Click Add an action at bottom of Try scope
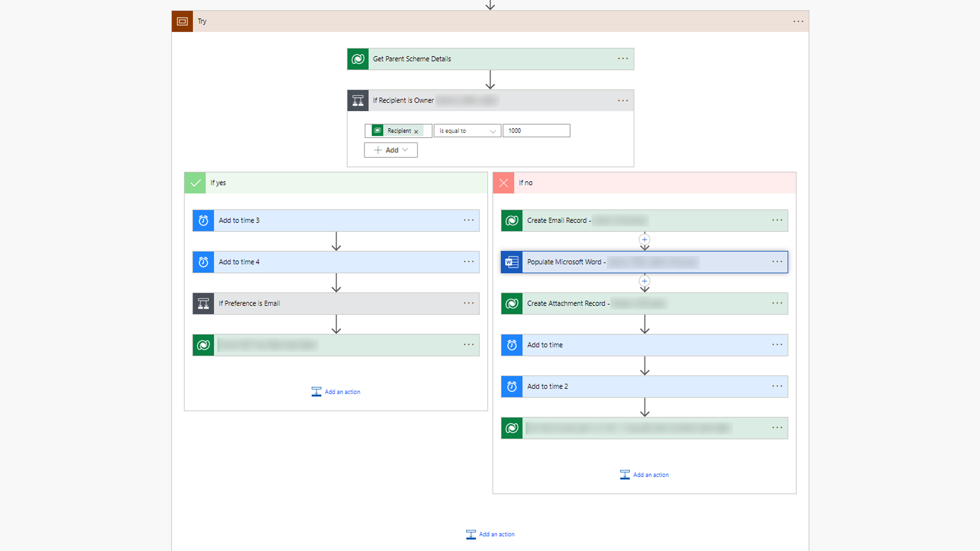Screen dimensions: 980x551 click(490, 534)
